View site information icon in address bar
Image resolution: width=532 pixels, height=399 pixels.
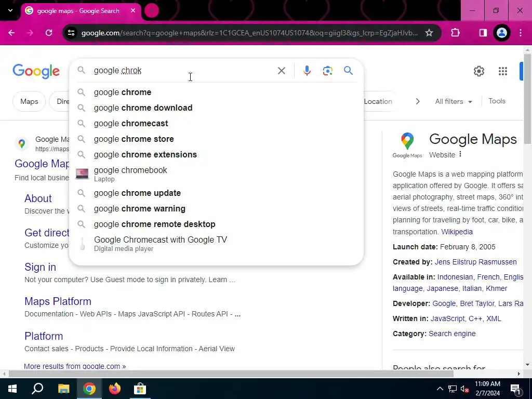(x=71, y=33)
